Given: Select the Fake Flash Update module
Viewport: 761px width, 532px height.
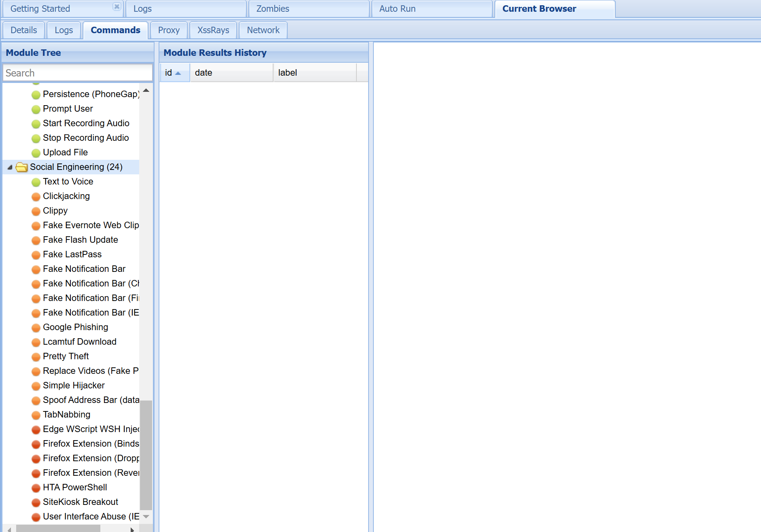Looking at the screenshot, I should tap(81, 240).
